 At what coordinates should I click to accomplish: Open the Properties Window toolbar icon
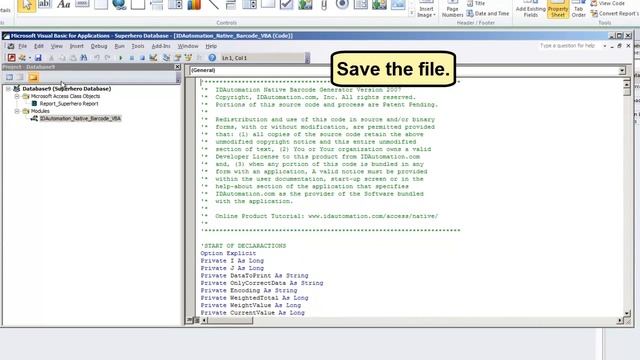178,58
